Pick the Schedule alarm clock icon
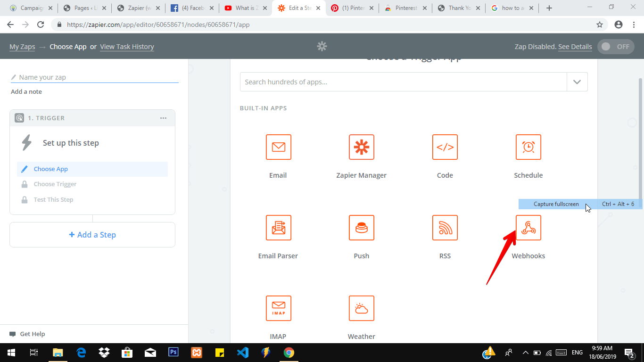The width and height of the screenshot is (644, 362). 528,147
